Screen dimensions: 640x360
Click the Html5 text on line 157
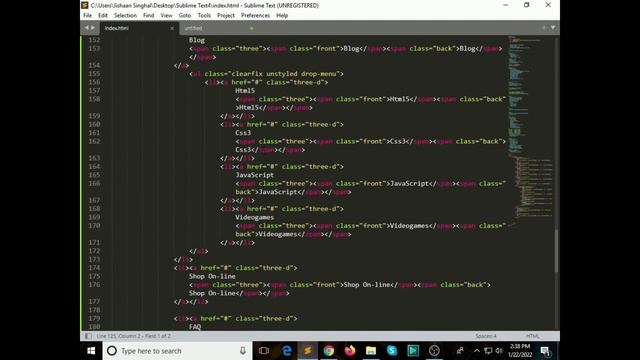coord(245,91)
